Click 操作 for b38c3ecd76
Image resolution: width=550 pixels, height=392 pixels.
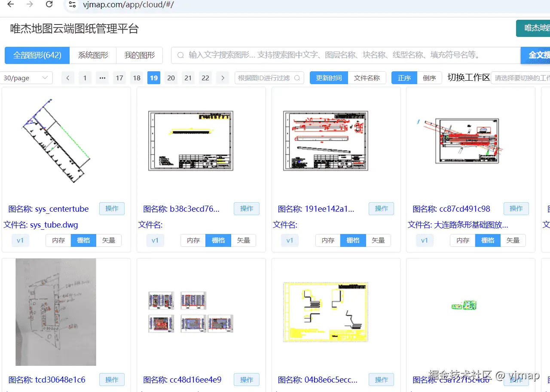tap(247, 209)
